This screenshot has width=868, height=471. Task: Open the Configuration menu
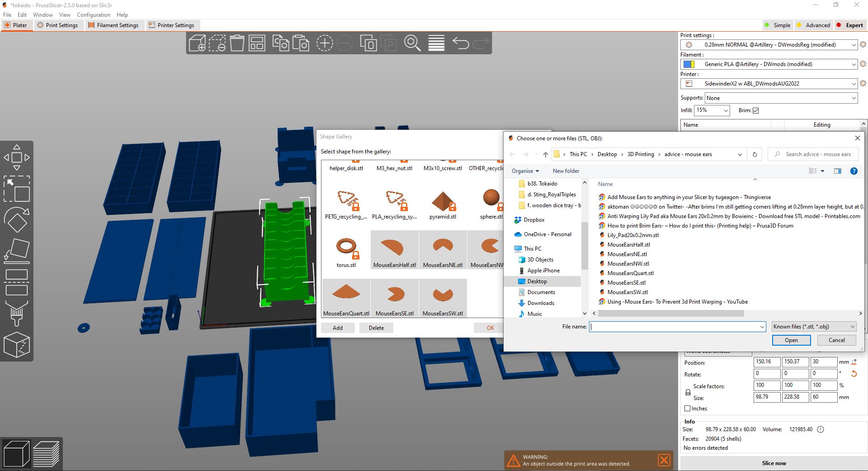93,15
